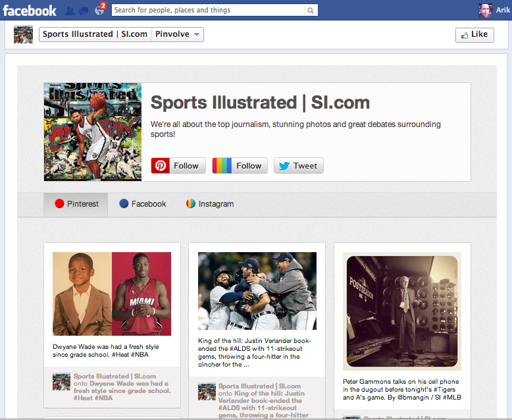
Task: Click the Pinterest Follow button
Action: (x=178, y=166)
